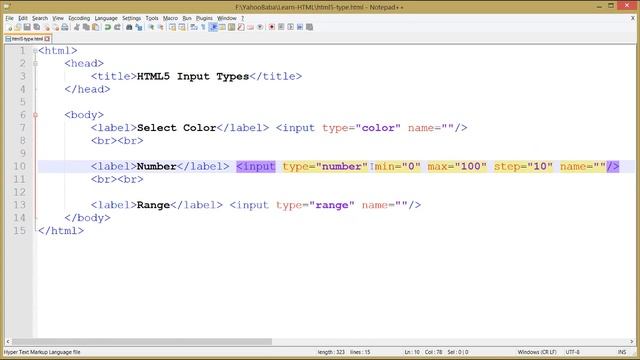Collapse the head fold on line 2

35,64
